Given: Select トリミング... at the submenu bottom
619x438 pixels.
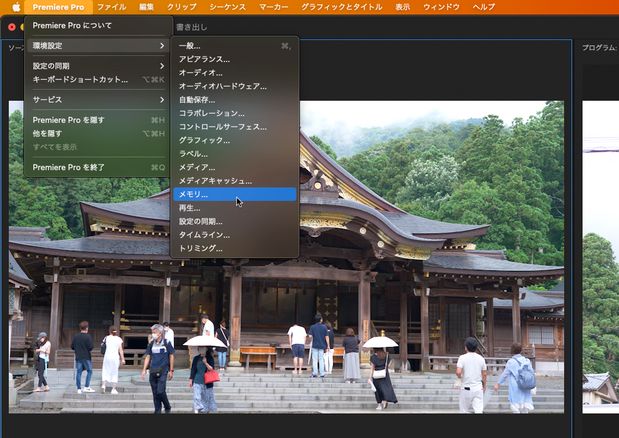Looking at the screenshot, I should (x=201, y=248).
